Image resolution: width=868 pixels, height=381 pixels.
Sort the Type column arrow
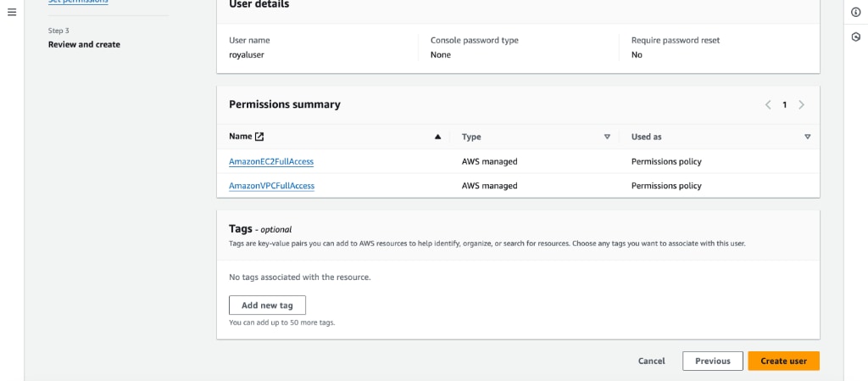point(607,137)
